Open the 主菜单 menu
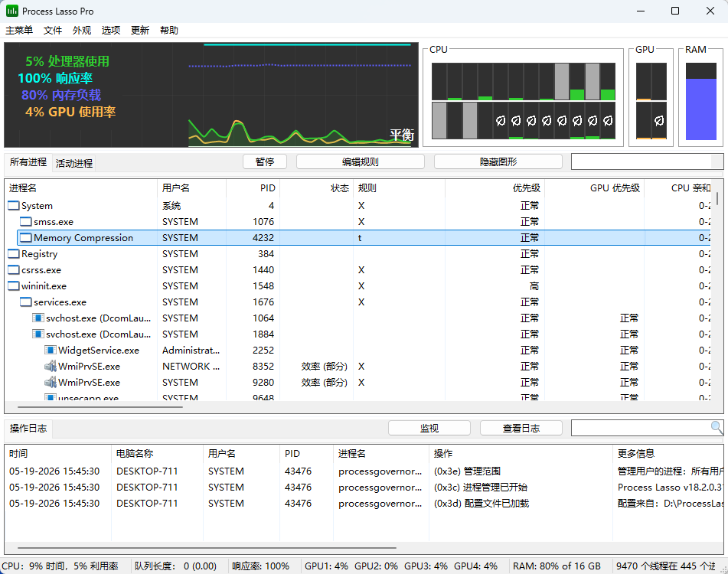728x574 pixels. pos(19,30)
